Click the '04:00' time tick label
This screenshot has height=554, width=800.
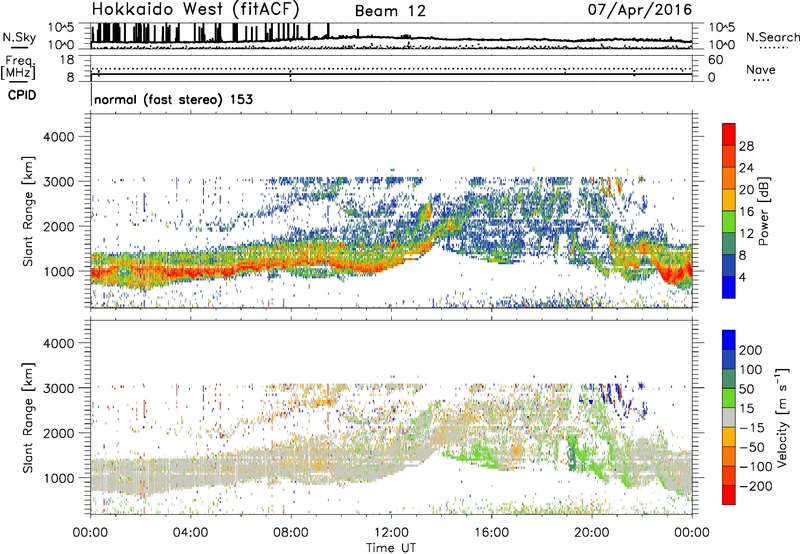[x=190, y=533]
